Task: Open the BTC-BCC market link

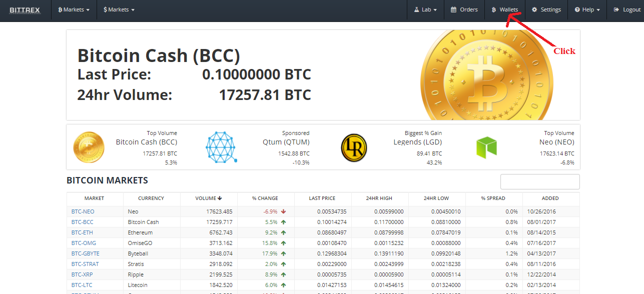Action: (x=82, y=222)
